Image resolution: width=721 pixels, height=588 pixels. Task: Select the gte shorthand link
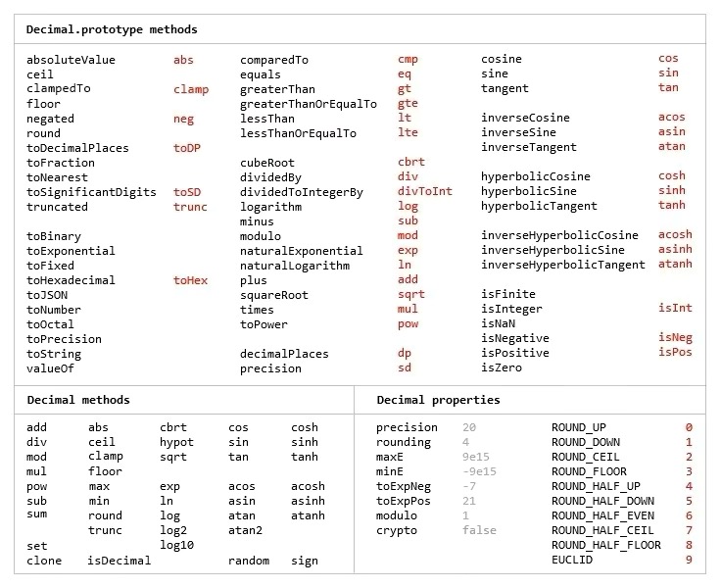pyautogui.click(x=408, y=104)
